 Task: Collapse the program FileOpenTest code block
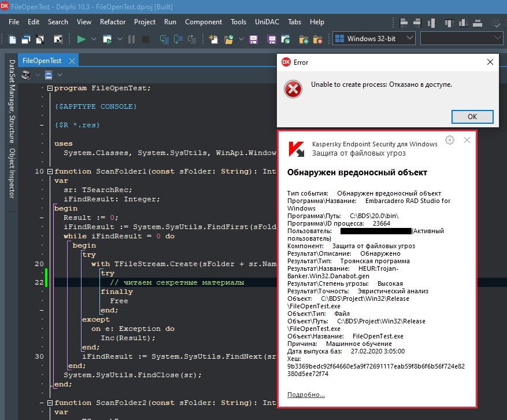[50, 88]
